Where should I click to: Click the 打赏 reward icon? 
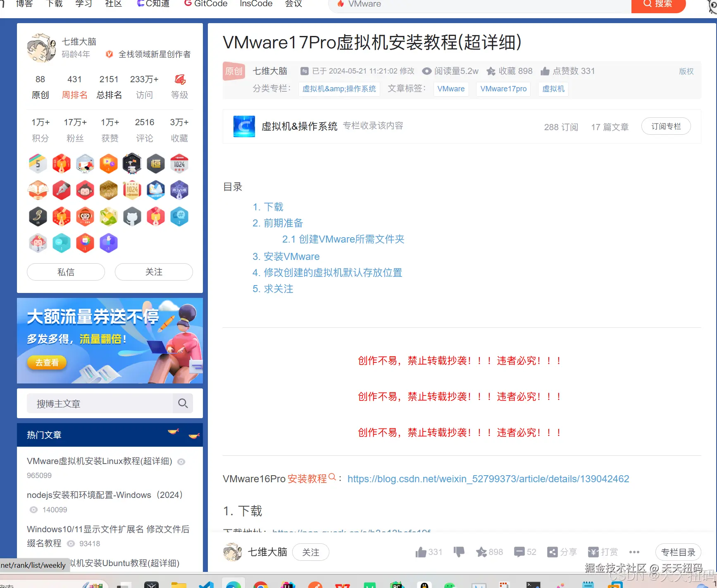(593, 552)
